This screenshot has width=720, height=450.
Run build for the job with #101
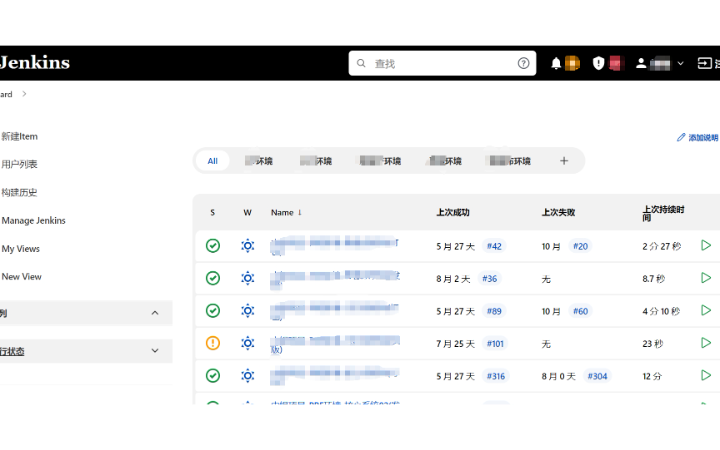point(706,343)
